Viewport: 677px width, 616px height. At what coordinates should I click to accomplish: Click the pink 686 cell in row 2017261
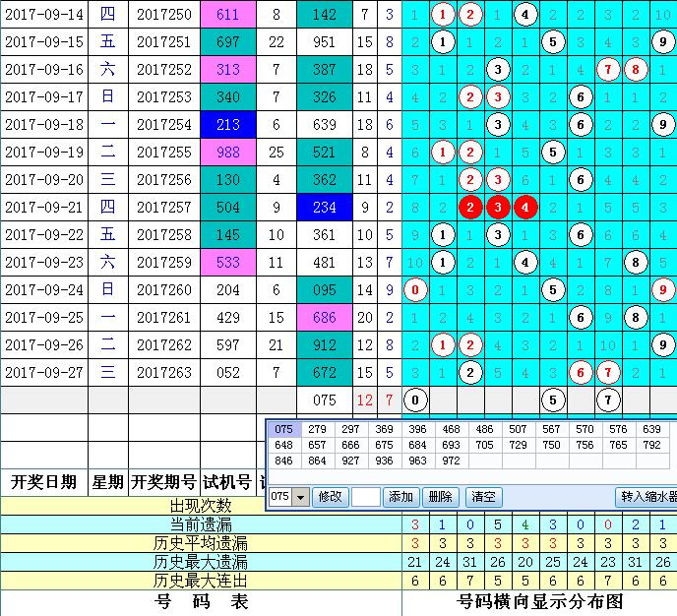tap(325, 317)
